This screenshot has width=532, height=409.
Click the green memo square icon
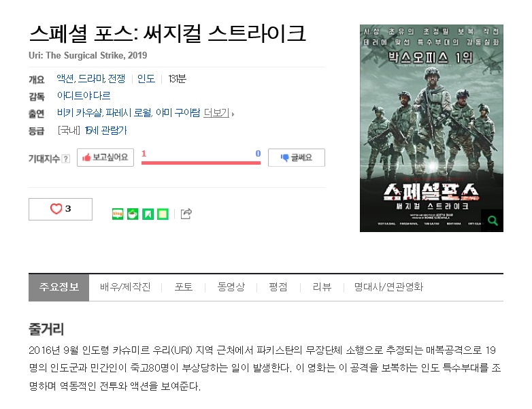tap(163, 214)
